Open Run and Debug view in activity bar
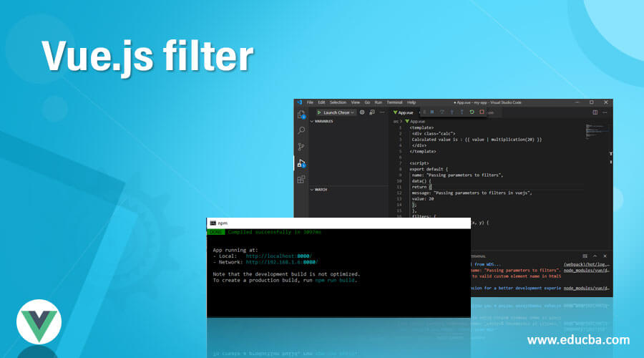 (x=301, y=163)
